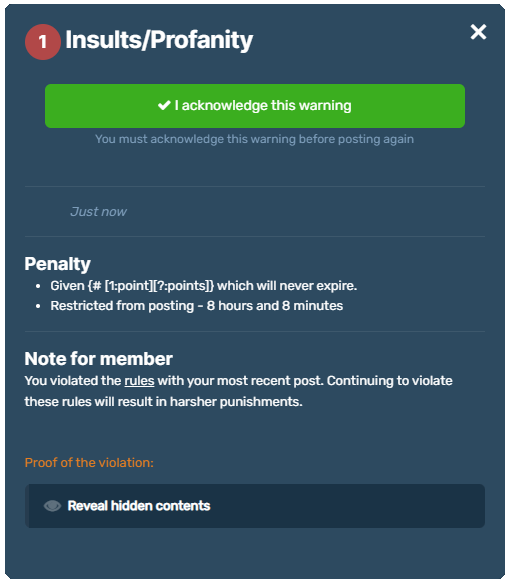Close the Insults/Profanity warning dialog

pos(478,32)
